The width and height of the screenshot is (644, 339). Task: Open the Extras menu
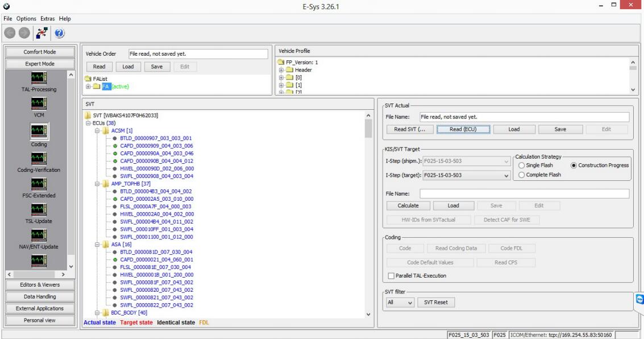(x=48, y=19)
